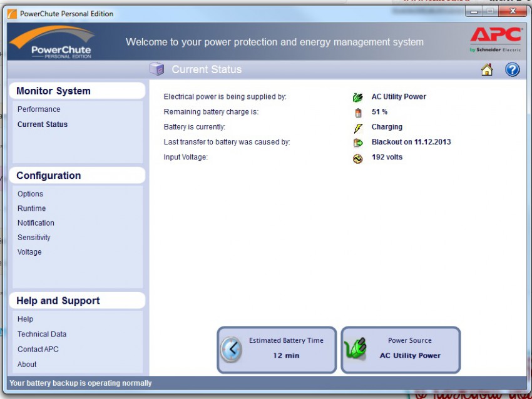Click the Home icon in header bar
Image resolution: width=532 pixels, height=399 pixels.
[x=487, y=70]
